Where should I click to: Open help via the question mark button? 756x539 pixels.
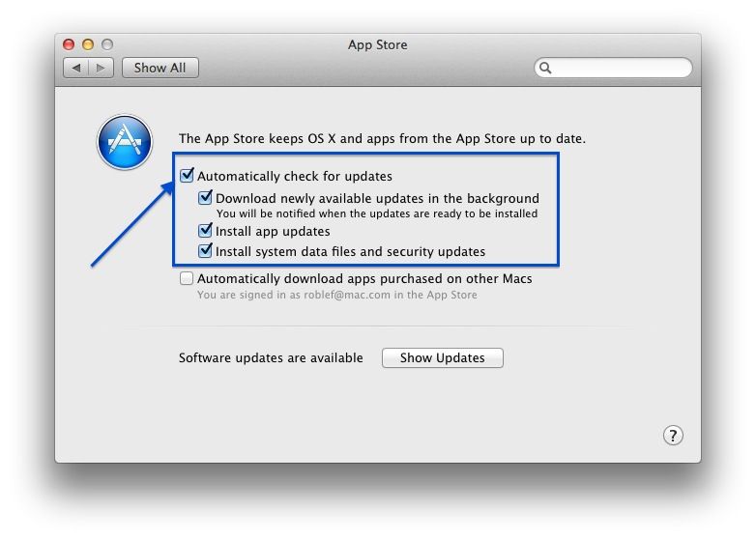(673, 436)
